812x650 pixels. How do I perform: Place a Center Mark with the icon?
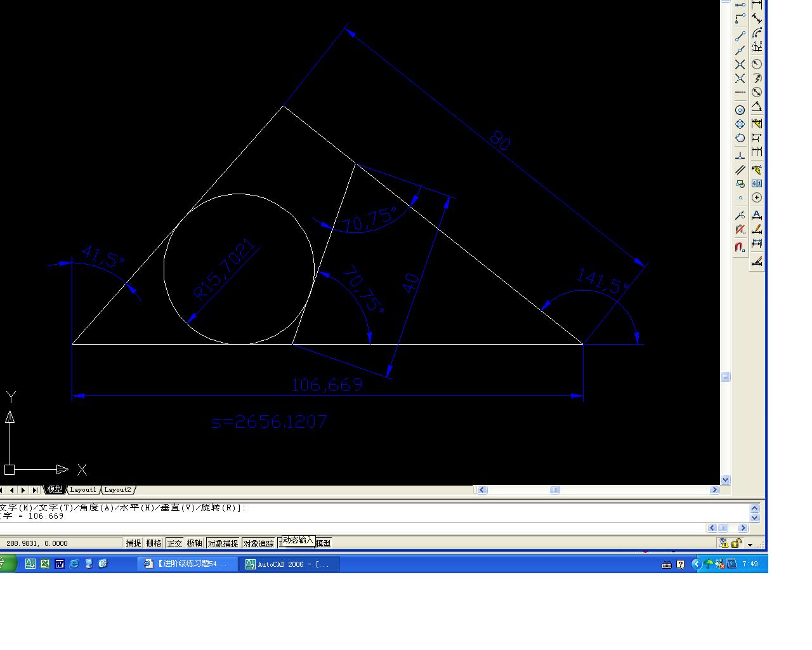(757, 197)
